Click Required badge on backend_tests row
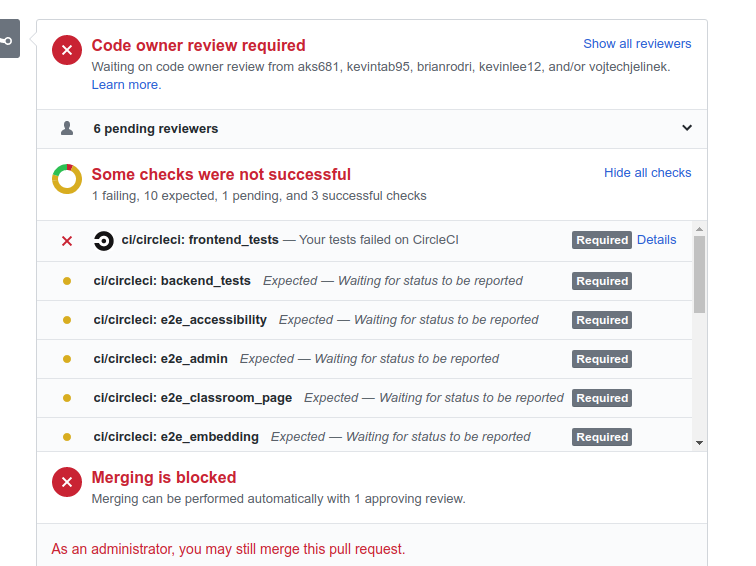756x566 pixels. (602, 281)
